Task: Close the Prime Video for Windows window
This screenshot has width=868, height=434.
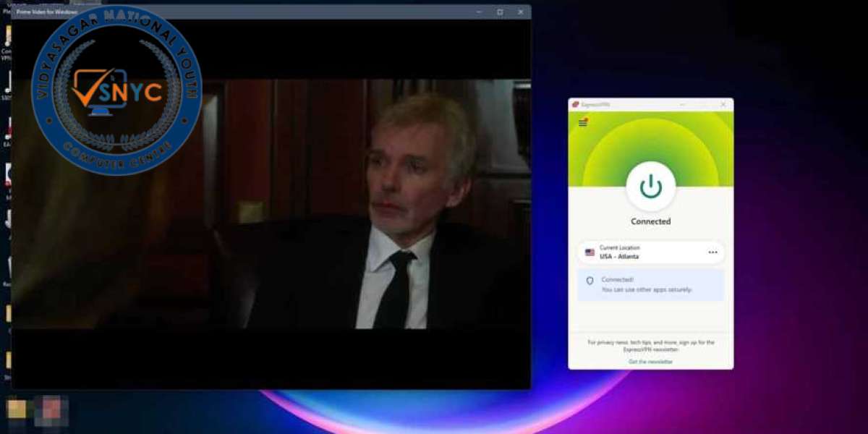Action: [x=521, y=12]
